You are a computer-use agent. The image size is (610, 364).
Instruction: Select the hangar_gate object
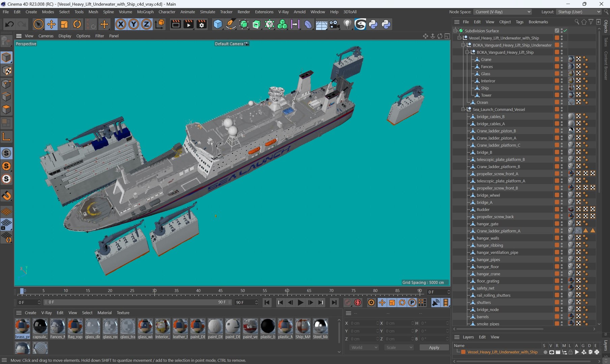[487, 224]
